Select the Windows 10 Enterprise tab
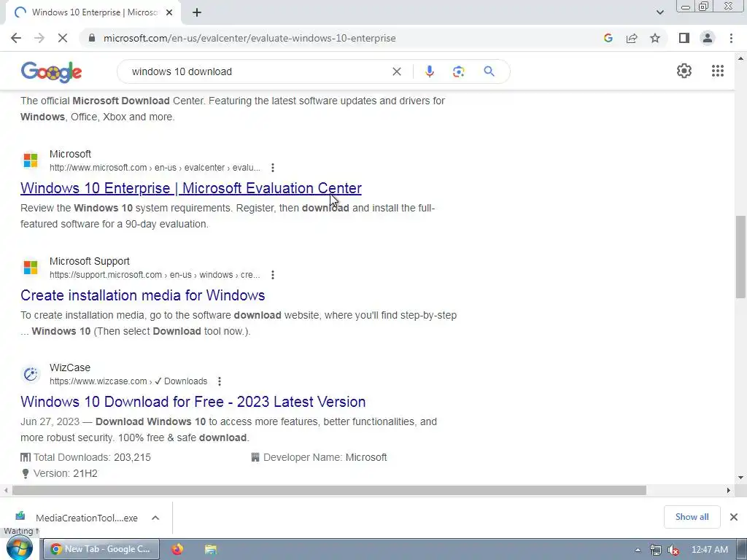747x560 pixels. [x=94, y=12]
